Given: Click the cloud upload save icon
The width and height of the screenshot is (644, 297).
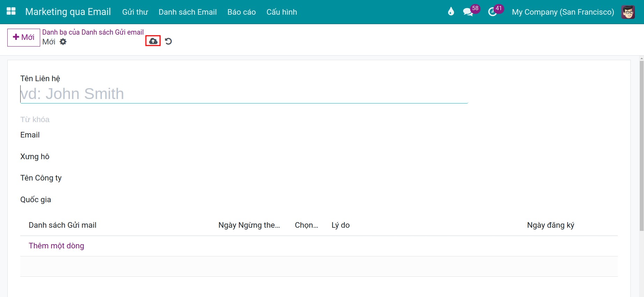Looking at the screenshot, I should [153, 41].
